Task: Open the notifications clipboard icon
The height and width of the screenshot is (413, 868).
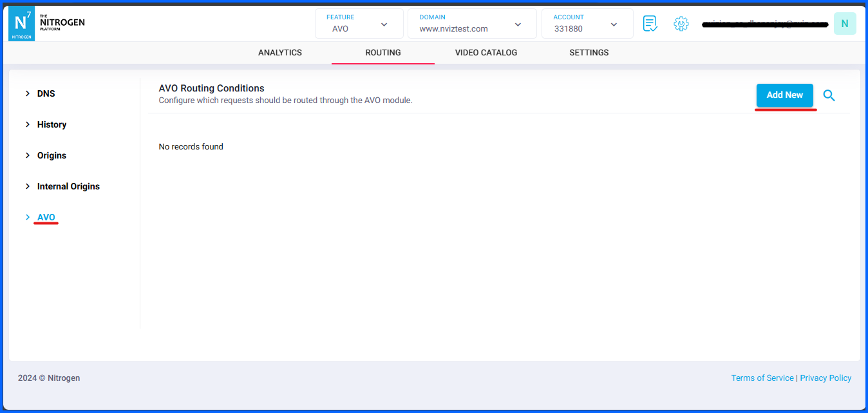Action: [650, 23]
